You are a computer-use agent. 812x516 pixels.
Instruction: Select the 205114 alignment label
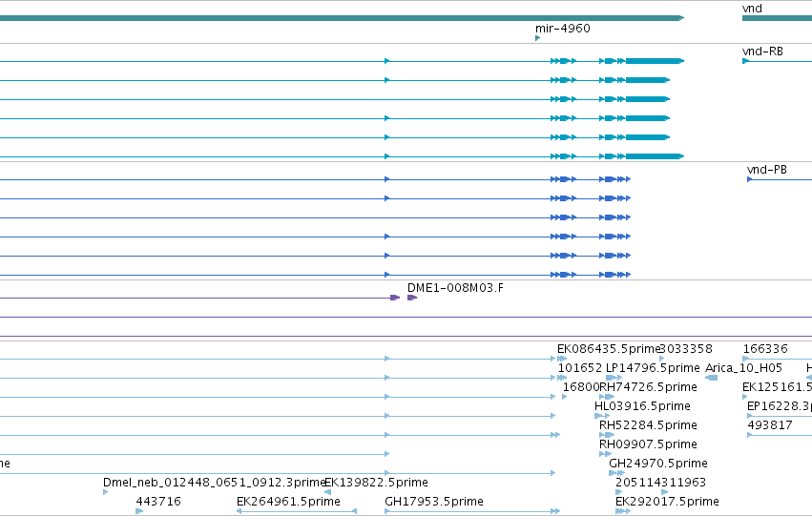point(638,483)
